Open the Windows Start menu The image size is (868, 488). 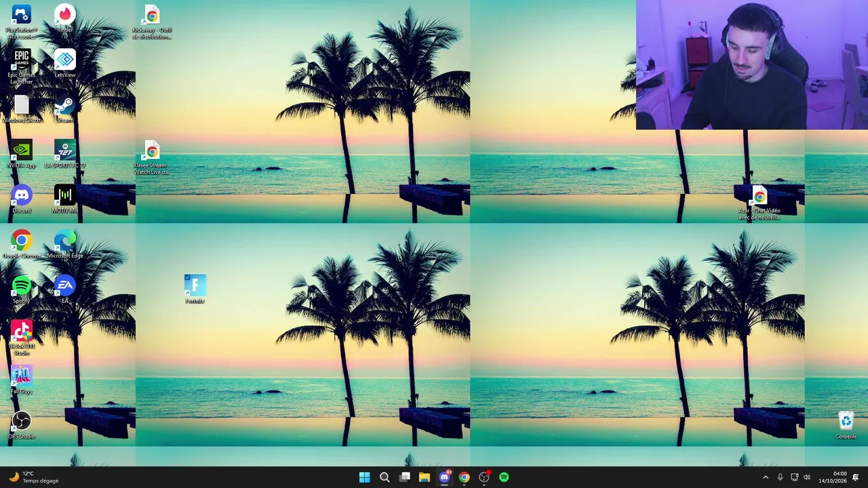364,477
